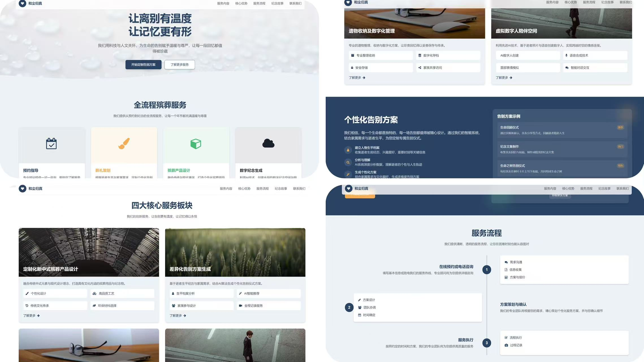Follow 了解更多 under 遗物收纳及数字化管理
This screenshot has width=644, height=362.
pos(357,78)
